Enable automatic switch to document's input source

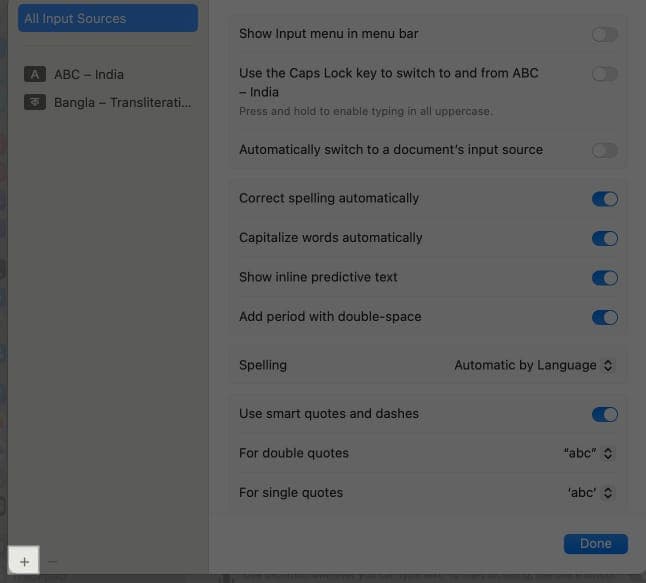click(x=604, y=150)
